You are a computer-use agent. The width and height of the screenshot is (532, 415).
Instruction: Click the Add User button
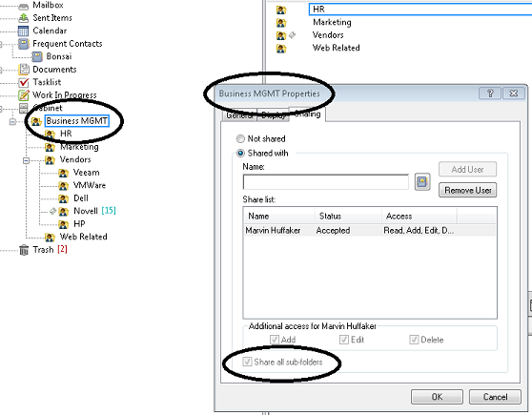[467, 170]
